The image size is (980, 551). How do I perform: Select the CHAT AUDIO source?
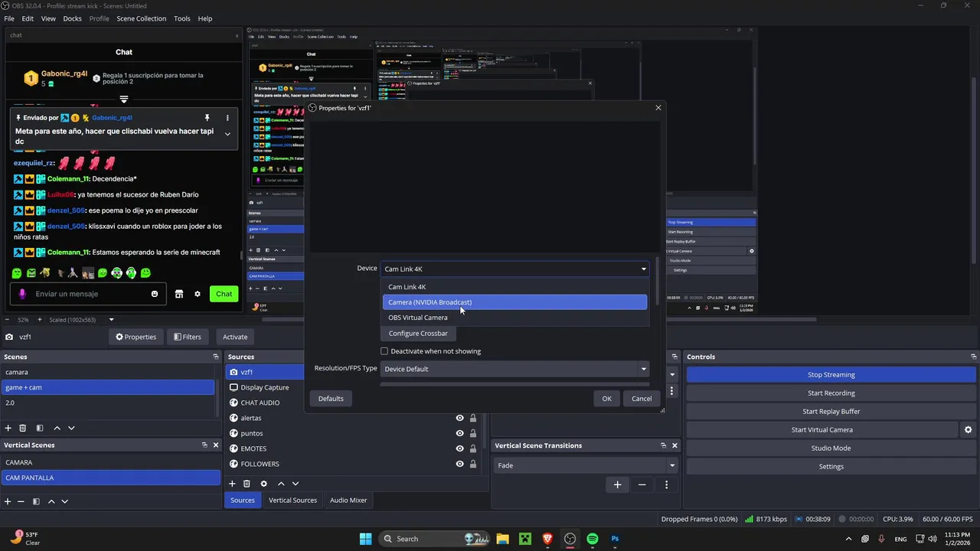pyautogui.click(x=260, y=403)
